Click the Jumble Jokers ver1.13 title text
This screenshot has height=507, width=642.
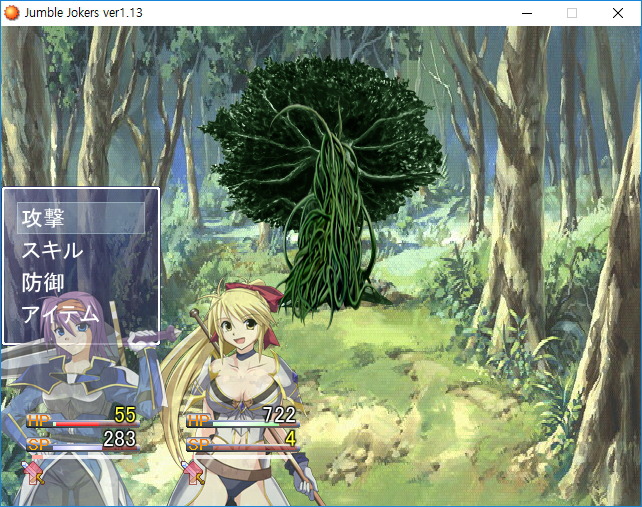click(x=84, y=13)
